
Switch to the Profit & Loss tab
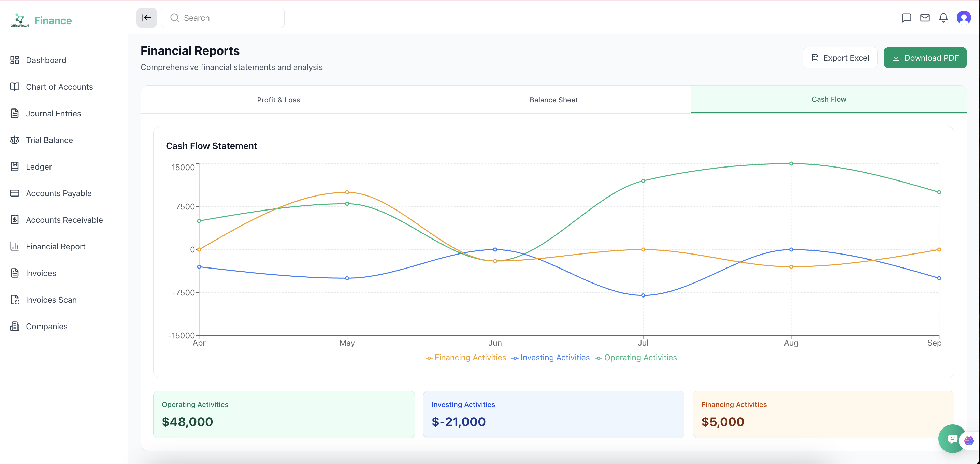tap(278, 100)
